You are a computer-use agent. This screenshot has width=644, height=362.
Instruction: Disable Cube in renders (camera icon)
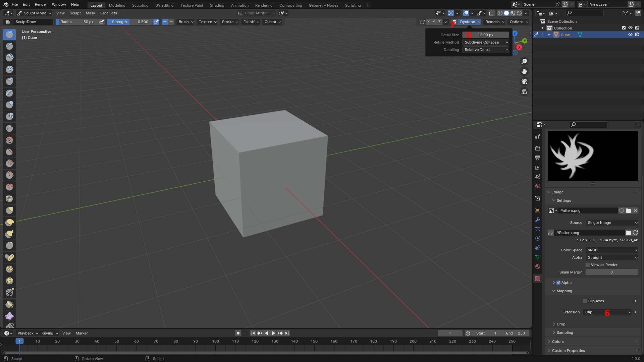(637, 35)
